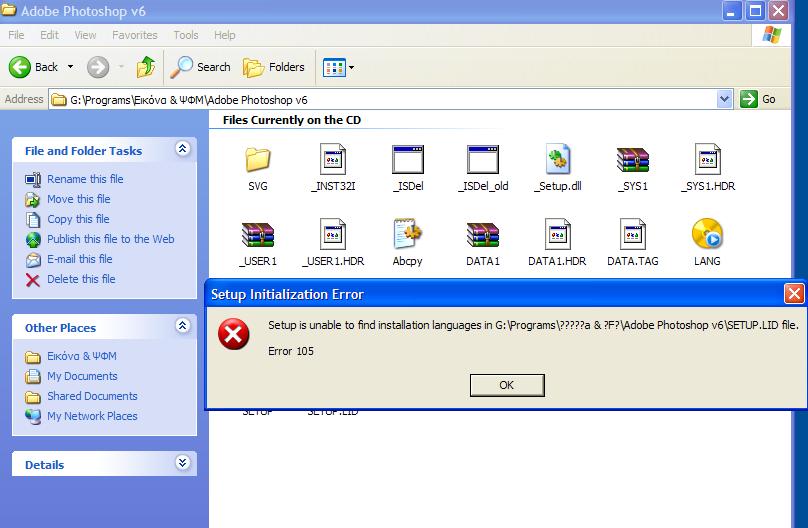Go to Εικόνα & ΨΦΜ folder link
This screenshot has width=808, height=528.
(x=82, y=356)
